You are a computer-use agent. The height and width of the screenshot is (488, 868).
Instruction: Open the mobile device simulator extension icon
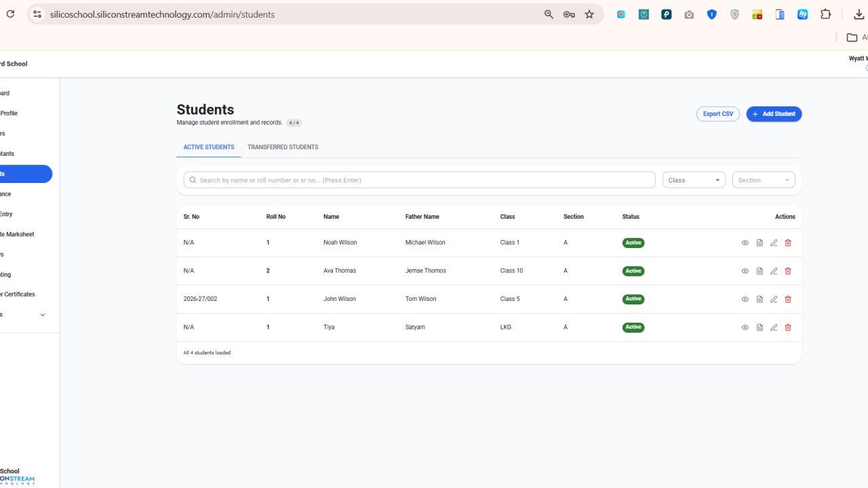coord(780,14)
